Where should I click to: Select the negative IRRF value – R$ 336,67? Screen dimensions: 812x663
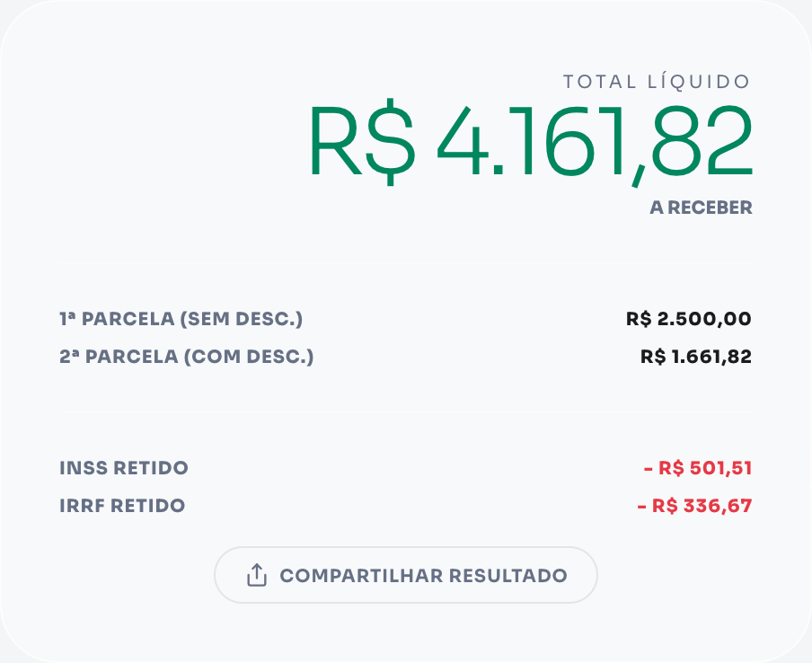tap(696, 505)
